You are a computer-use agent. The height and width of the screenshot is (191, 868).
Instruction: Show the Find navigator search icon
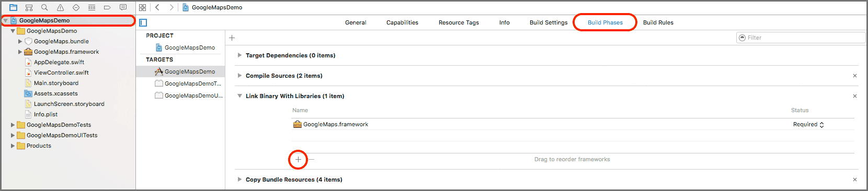[45, 7]
